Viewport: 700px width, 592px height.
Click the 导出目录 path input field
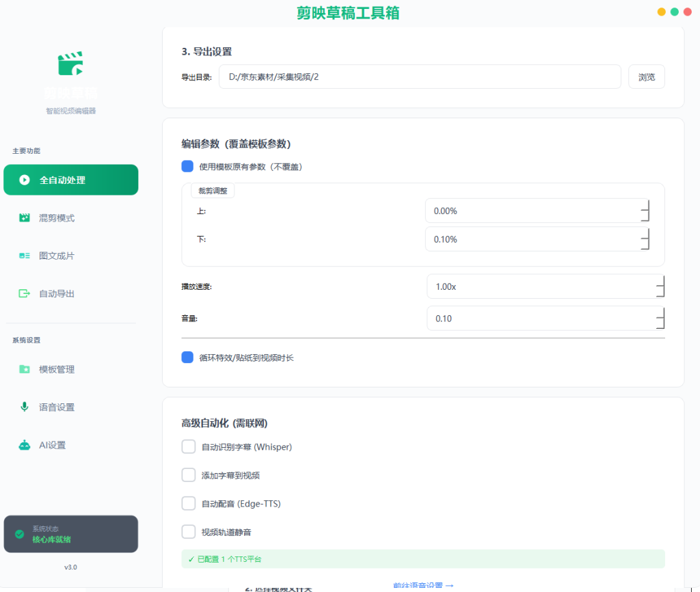[420, 77]
